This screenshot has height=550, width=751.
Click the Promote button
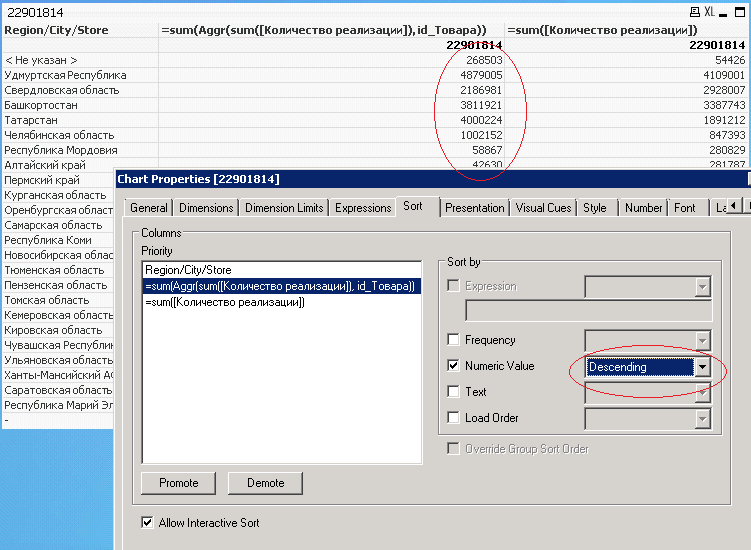point(178,482)
